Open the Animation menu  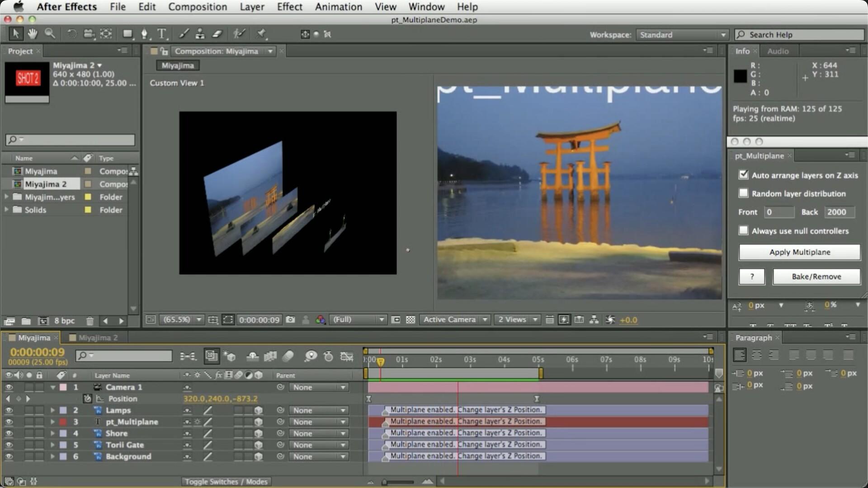coord(338,7)
